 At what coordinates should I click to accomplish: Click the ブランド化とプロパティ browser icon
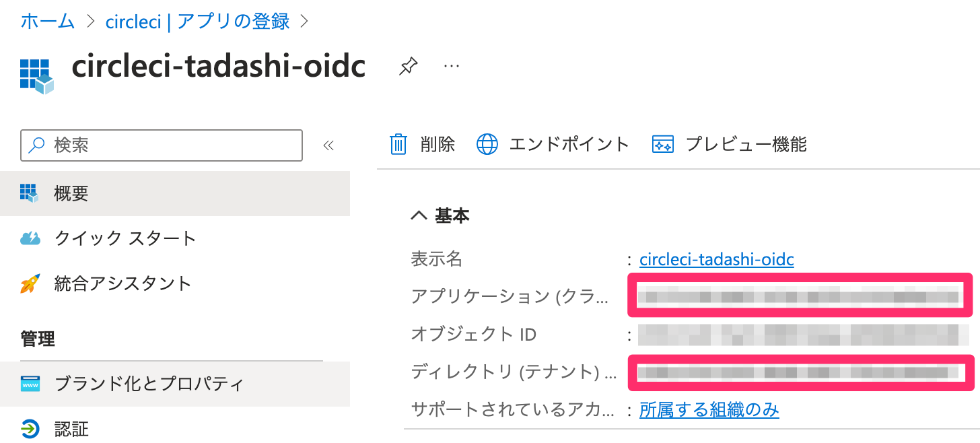pos(29,384)
